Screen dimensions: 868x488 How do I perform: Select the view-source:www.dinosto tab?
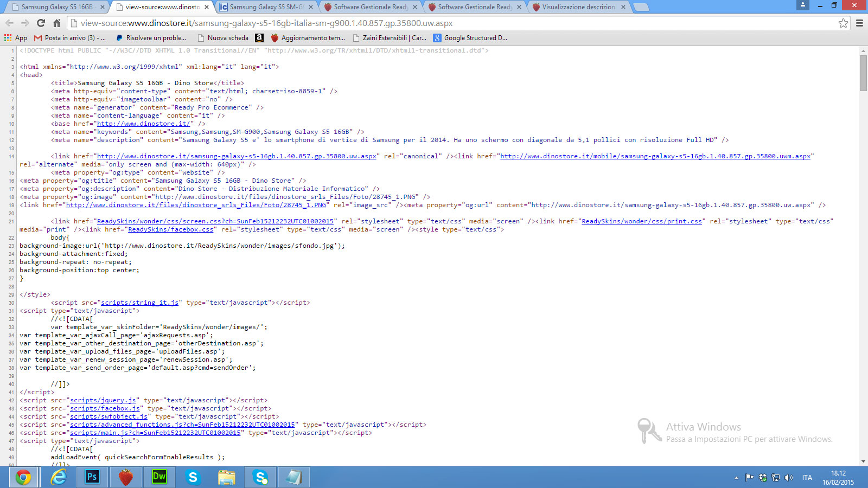point(162,7)
